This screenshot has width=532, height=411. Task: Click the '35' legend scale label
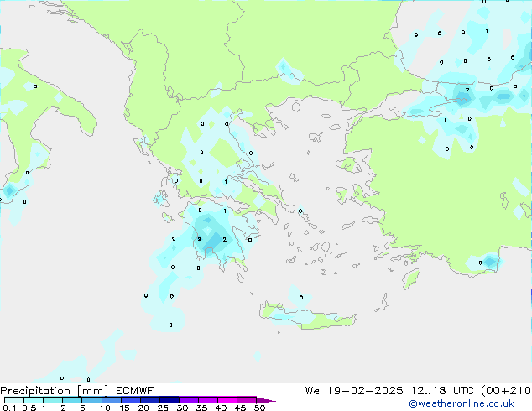point(201,408)
